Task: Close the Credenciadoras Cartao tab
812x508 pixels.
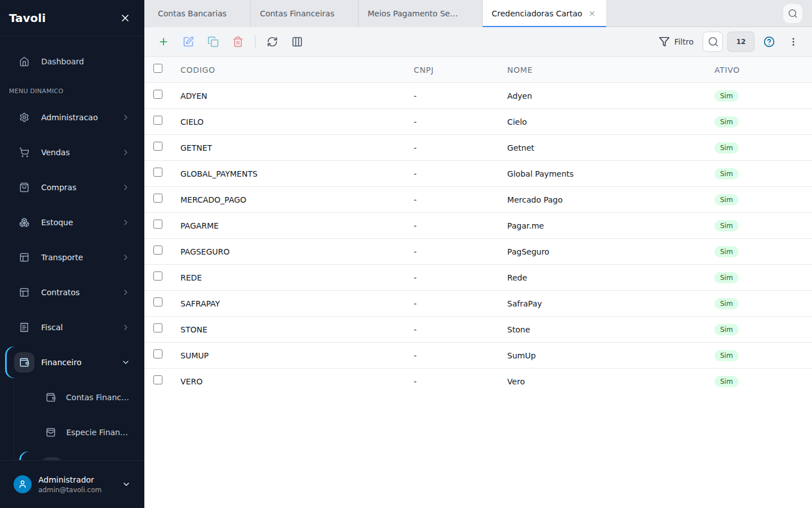Action: [x=592, y=14]
